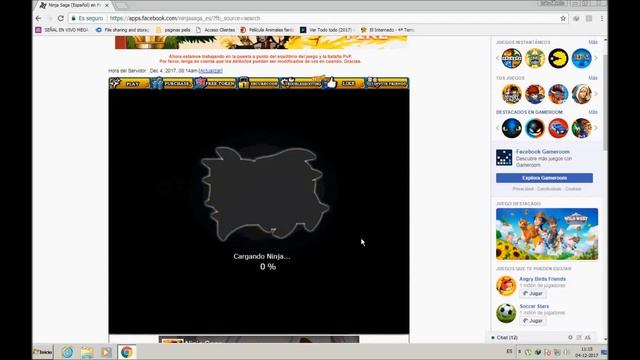Bookmark this page with the star icon
This screenshot has width=640, height=360.
coord(563,18)
